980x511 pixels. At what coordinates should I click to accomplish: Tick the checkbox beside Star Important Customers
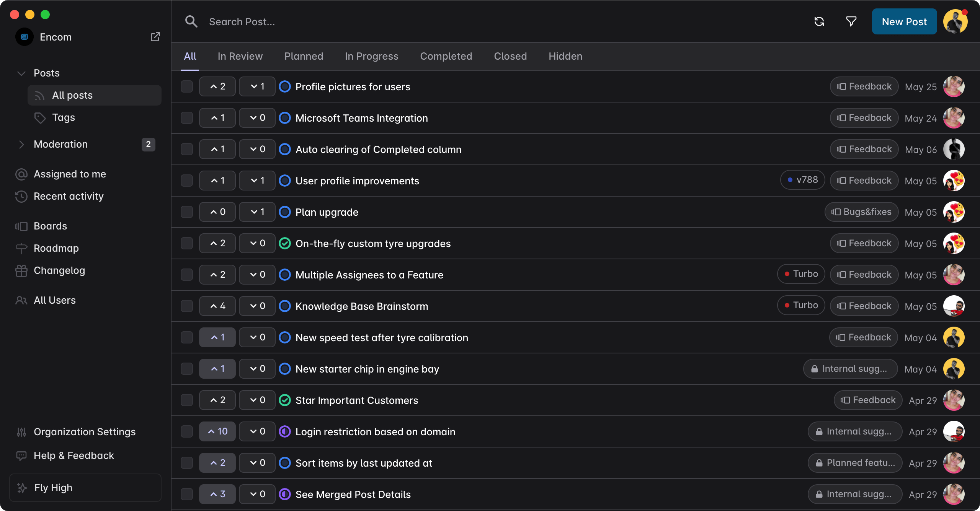point(187,400)
